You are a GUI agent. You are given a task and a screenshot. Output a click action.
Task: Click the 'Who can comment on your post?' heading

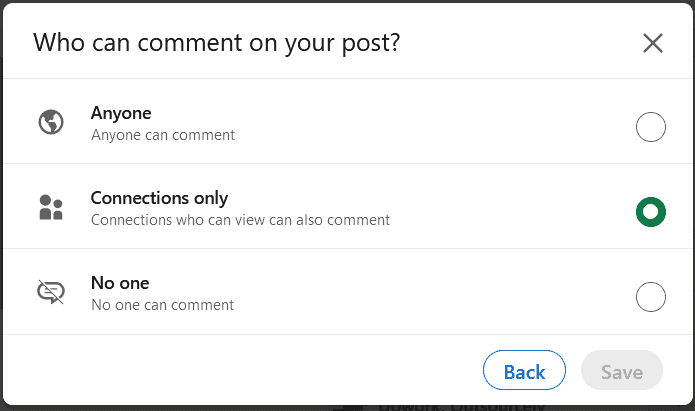click(216, 43)
